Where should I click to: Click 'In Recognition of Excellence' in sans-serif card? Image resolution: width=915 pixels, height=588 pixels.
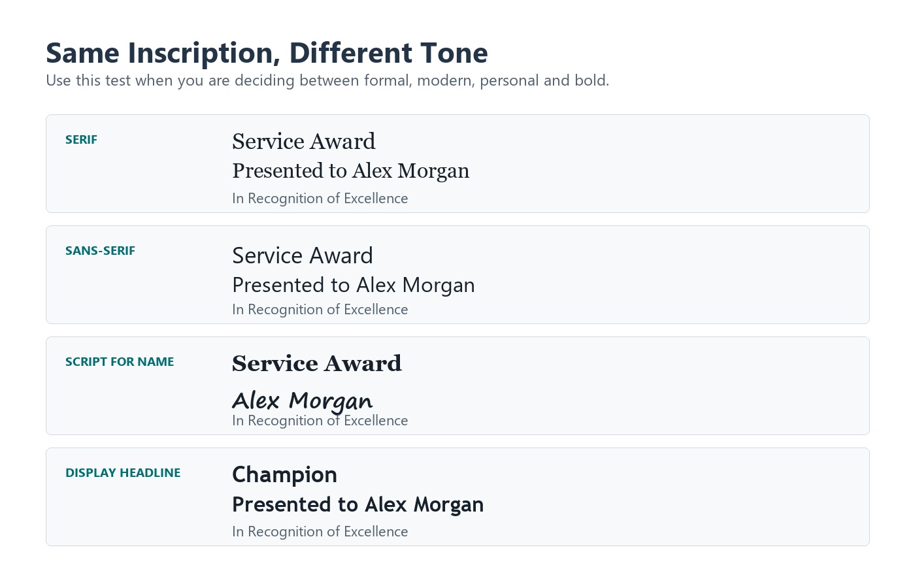tap(320, 310)
